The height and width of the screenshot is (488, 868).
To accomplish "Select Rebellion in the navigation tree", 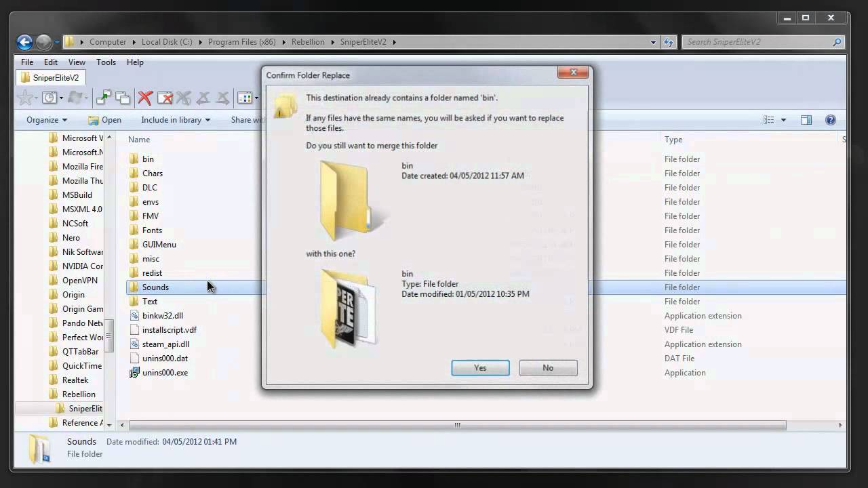I will [x=79, y=394].
